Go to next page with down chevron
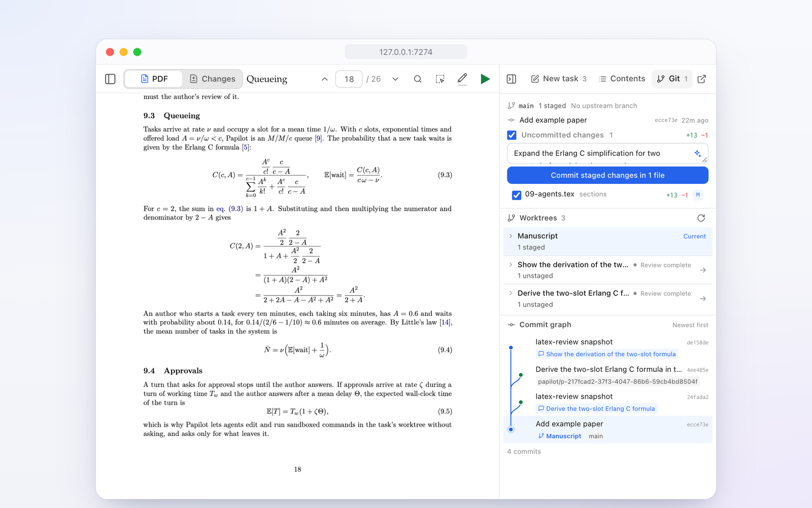Viewport: 812px width, 508px height. coord(395,79)
